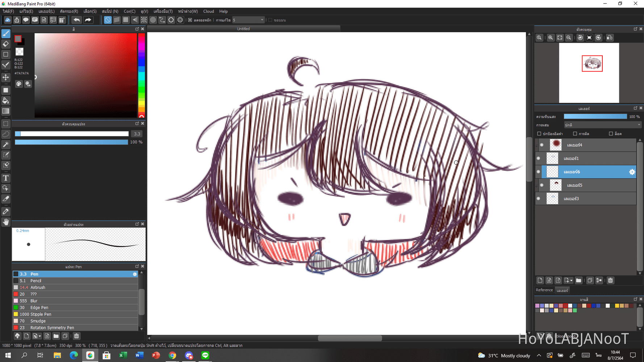644x362 pixels.
Task: Select the Eraser tool in the toolbox
Action: (x=6, y=44)
